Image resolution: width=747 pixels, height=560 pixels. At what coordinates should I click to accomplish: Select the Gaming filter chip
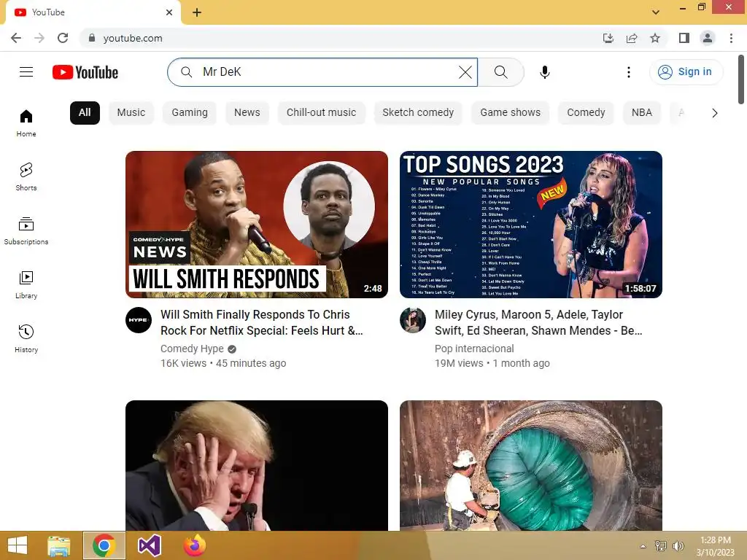190,113
